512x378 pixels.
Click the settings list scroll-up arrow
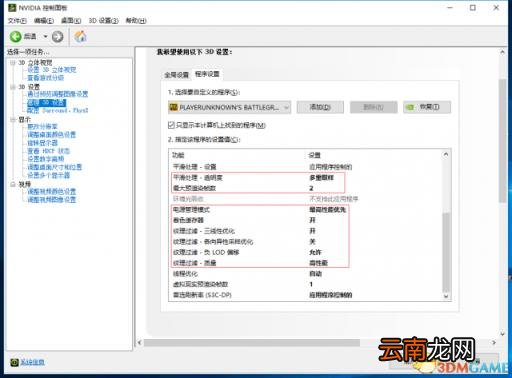pyautogui.click(x=446, y=154)
